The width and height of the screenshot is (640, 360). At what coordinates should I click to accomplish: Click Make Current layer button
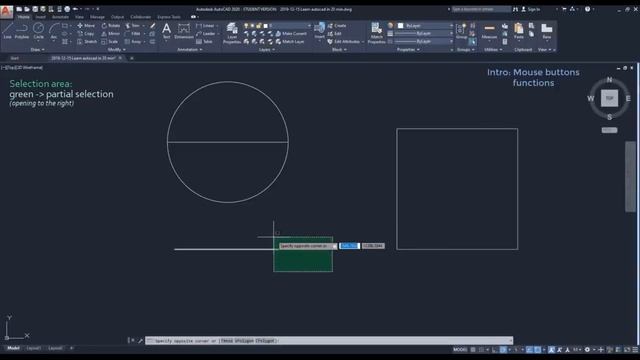(x=291, y=33)
